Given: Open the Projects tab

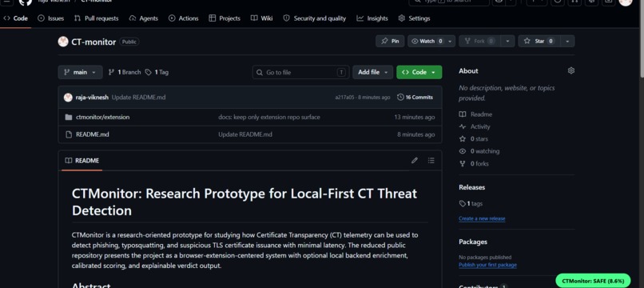Looking at the screenshot, I should point(225,18).
